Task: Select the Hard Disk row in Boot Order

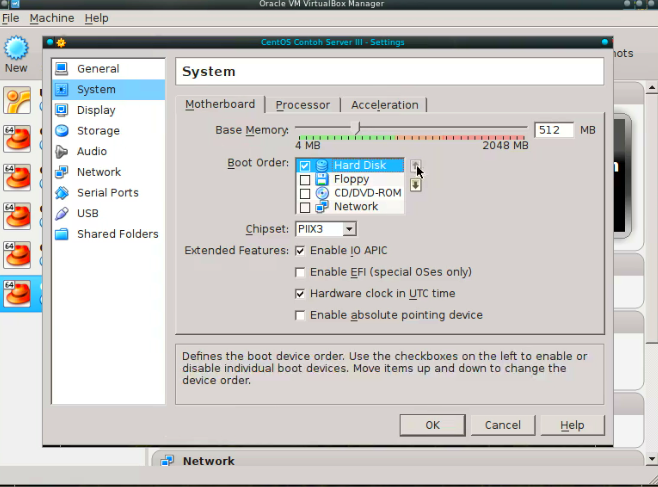Action: (x=350, y=165)
